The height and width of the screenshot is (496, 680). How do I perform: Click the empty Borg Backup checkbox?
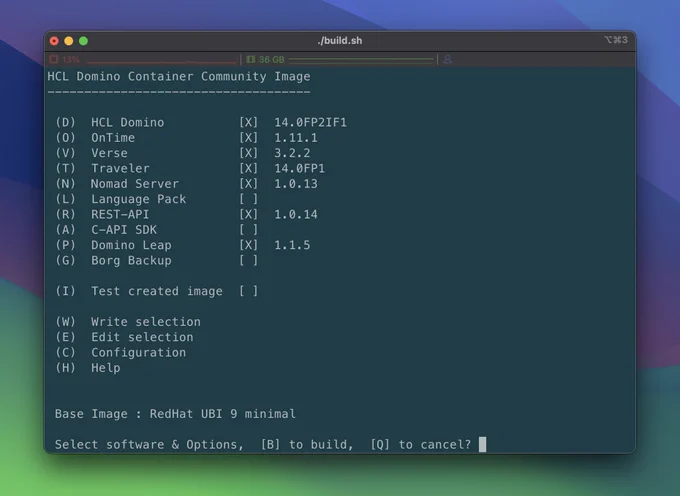(248, 261)
